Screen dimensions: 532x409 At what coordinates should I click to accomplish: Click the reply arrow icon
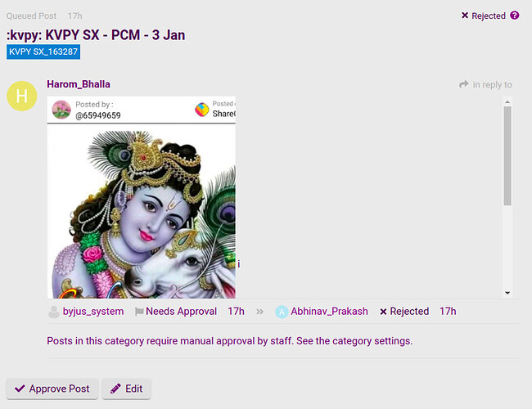[x=463, y=84]
